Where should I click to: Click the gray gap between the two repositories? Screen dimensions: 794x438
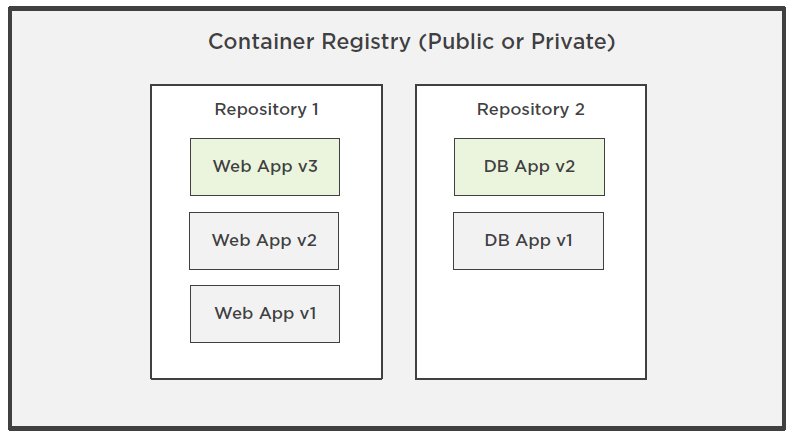pos(399,232)
